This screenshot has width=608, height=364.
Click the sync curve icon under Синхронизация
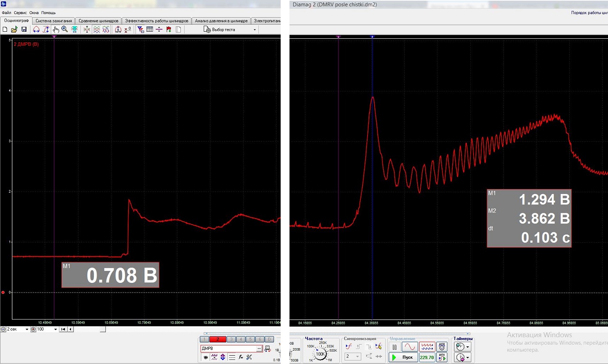349,346
